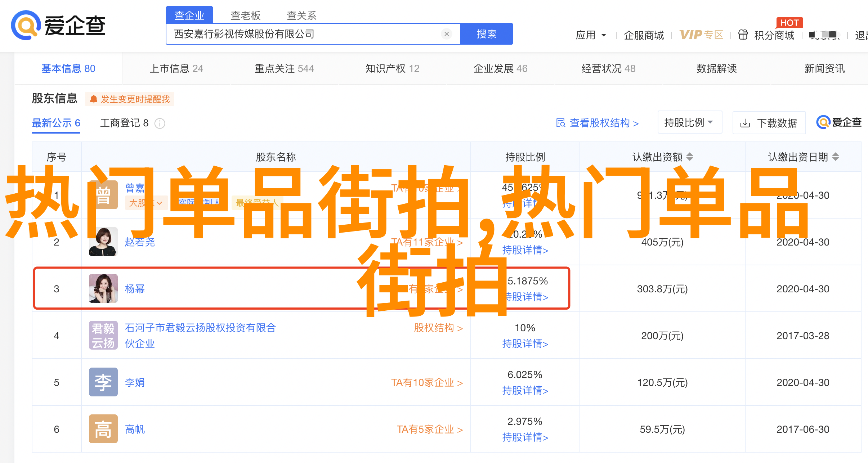Click the 股东名称 column header

click(x=276, y=157)
